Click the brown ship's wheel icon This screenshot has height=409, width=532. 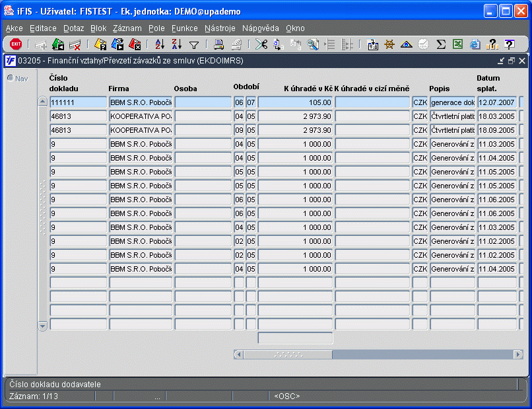(x=389, y=44)
